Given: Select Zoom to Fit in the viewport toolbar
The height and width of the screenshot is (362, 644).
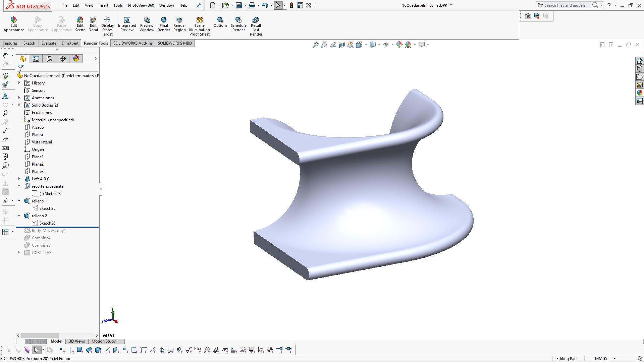Looking at the screenshot, I should [x=315, y=44].
